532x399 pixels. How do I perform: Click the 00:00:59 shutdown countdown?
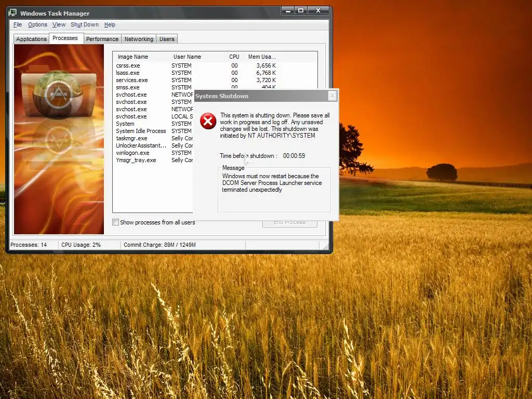(x=294, y=156)
